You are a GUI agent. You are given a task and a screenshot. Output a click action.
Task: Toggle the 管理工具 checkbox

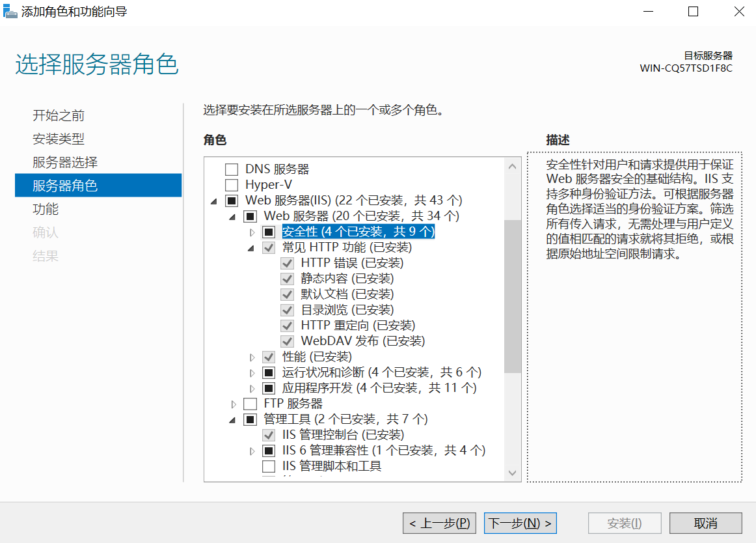coord(250,419)
